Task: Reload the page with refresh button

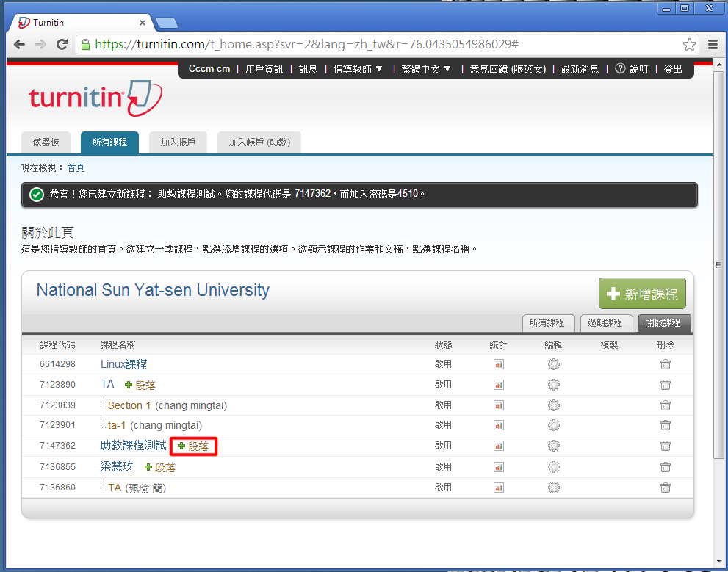Action: click(x=62, y=44)
